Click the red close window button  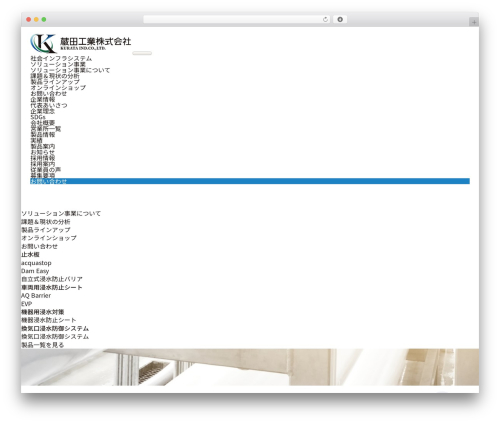[29, 19]
